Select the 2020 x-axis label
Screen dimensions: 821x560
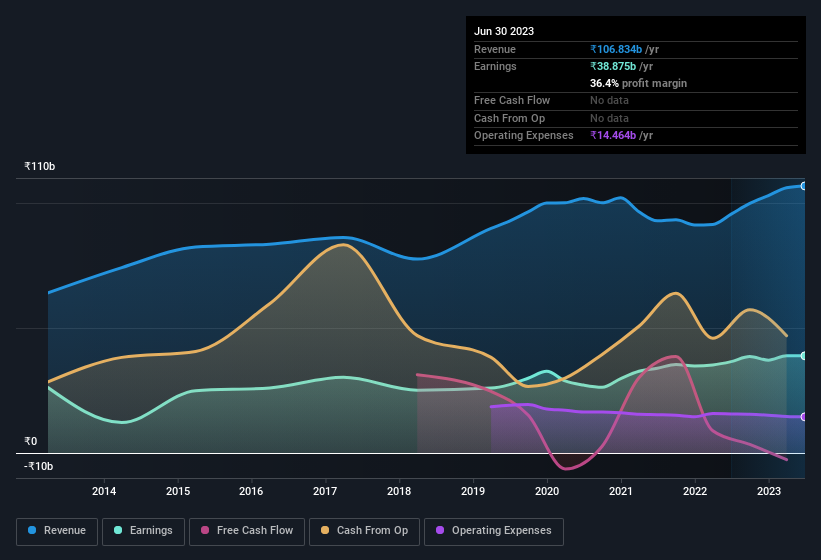tap(547, 491)
